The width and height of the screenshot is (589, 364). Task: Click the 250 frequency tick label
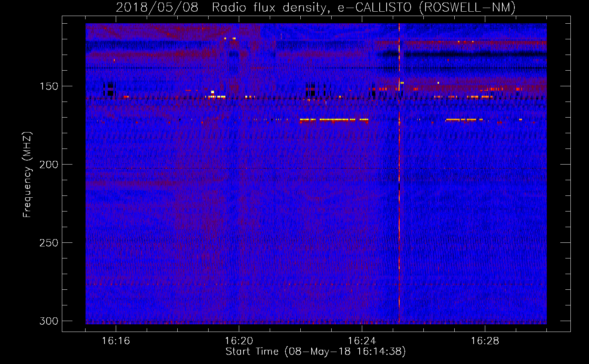pyautogui.click(x=49, y=243)
